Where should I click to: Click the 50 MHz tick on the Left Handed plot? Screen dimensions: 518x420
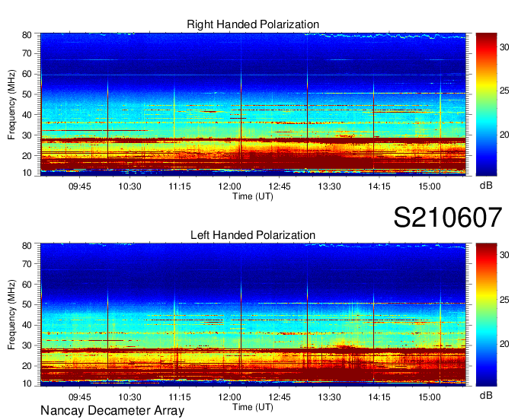point(27,304)
